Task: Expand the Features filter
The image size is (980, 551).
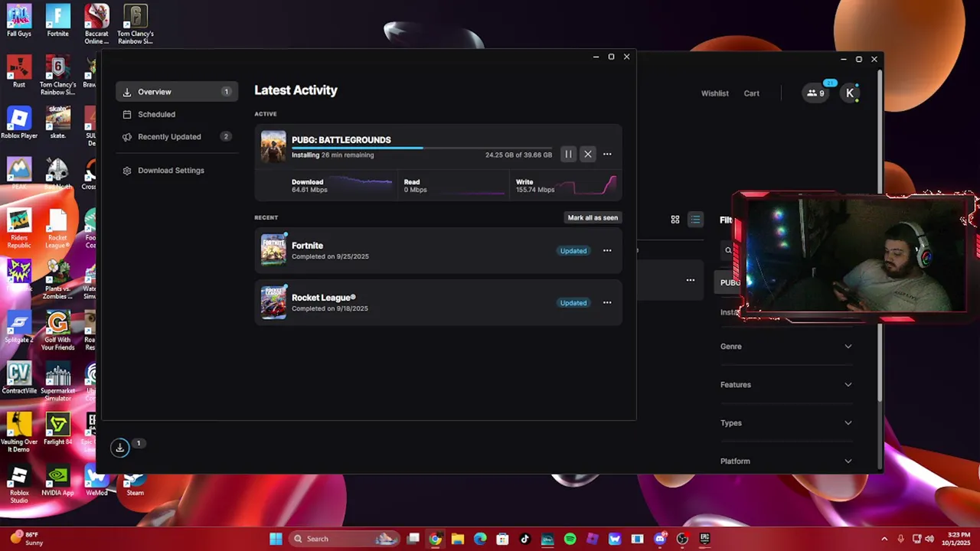Action: click(786, 385)
